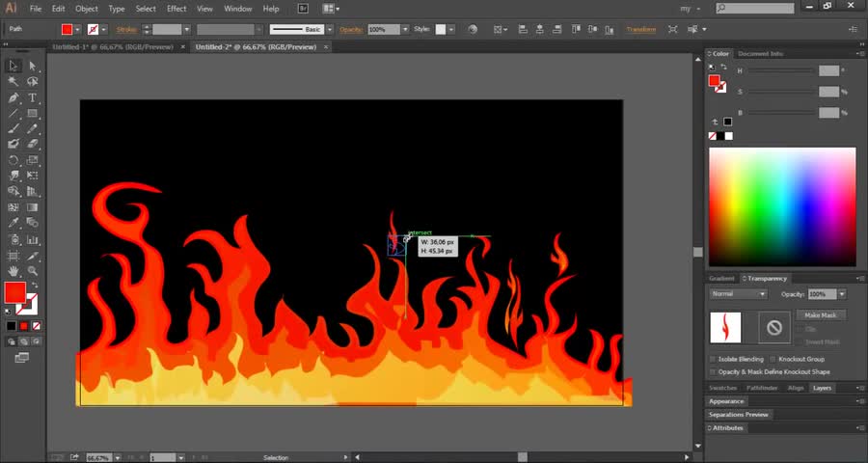Open Adobe Bridge via Br button
This screenshot has width=868, height=463.
click(x=303, y=9)
